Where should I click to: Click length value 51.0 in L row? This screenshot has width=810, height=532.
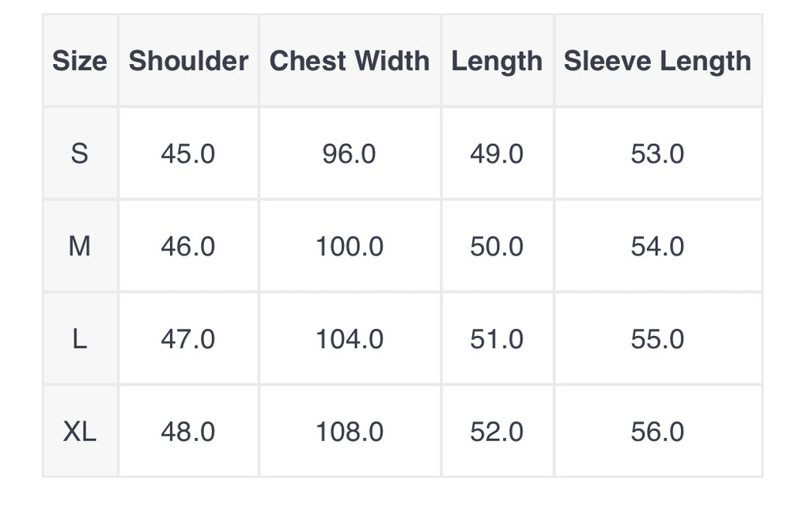(x=497, y=339)
